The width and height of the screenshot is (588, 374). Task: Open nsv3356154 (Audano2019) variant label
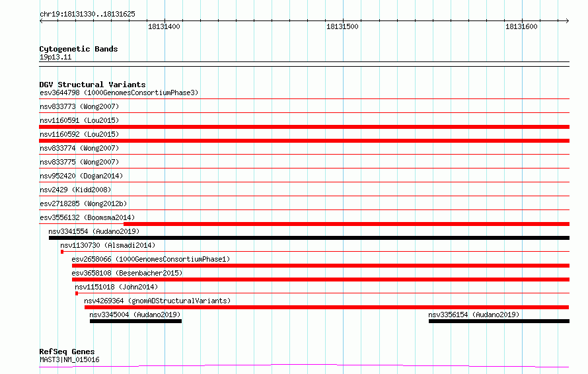pyautogui.click(x=474, y=315)
